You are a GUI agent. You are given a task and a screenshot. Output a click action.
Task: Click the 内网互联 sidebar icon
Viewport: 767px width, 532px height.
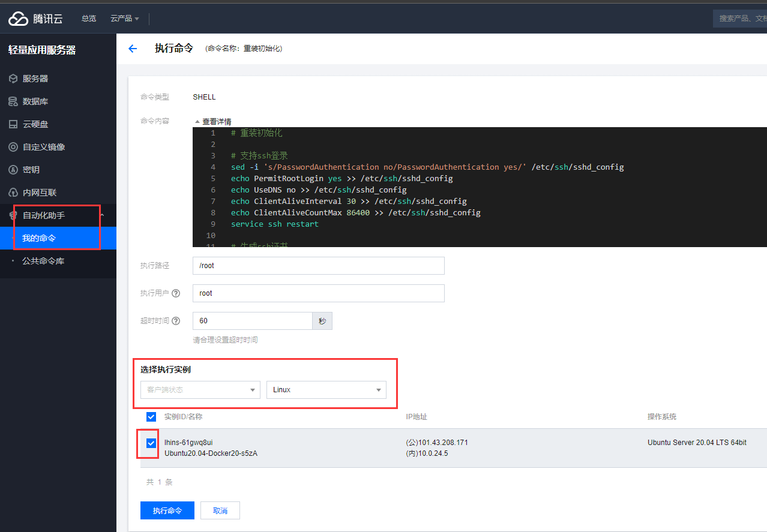point(13,193)
